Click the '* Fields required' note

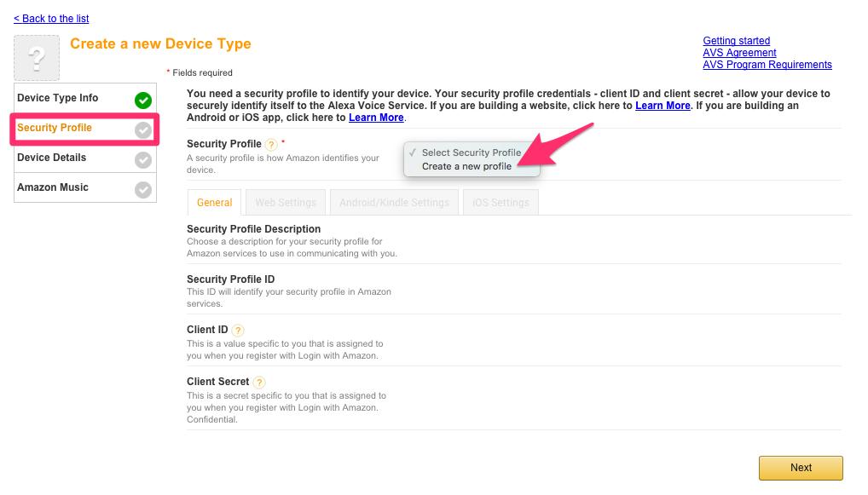tap(200, 72)
